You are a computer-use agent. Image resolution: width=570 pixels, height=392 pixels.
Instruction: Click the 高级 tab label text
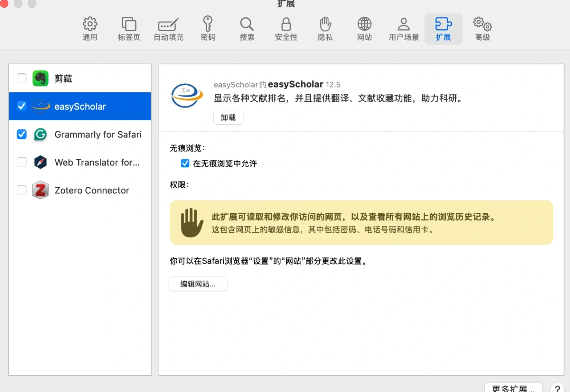(x=483, y=37)
